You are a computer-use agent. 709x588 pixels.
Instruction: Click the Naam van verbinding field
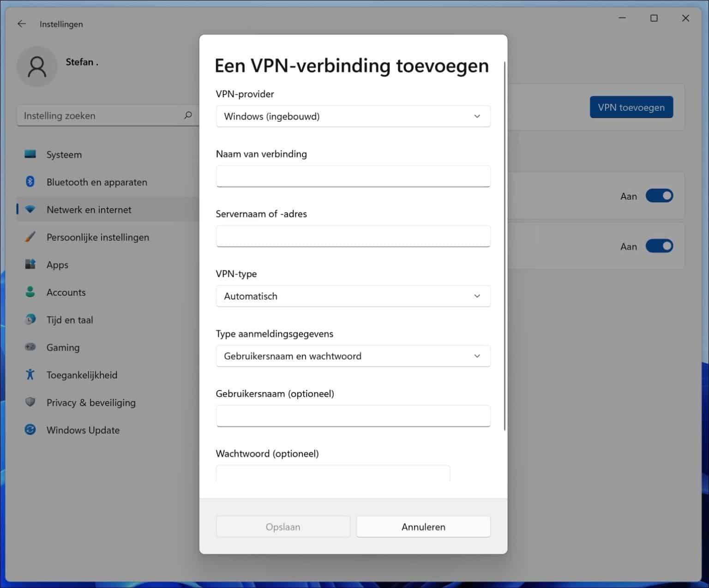click(x=353, y=176)
